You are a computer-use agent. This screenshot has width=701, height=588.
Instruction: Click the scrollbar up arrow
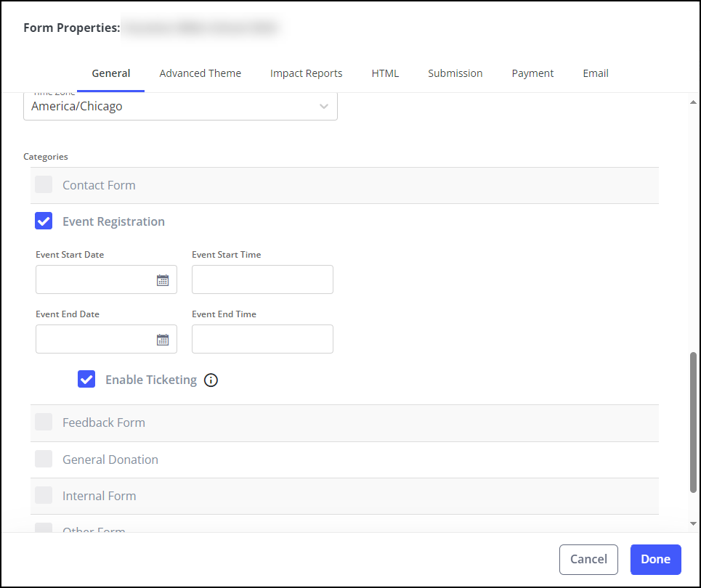pos(693,102)
